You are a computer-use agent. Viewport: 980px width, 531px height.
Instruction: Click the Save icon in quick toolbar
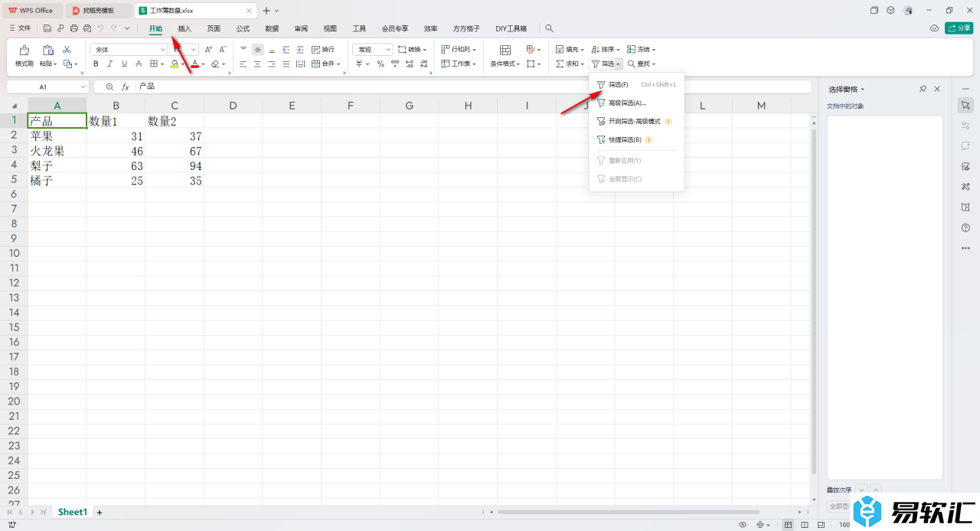pyautogui.click(x=47, y=28)
